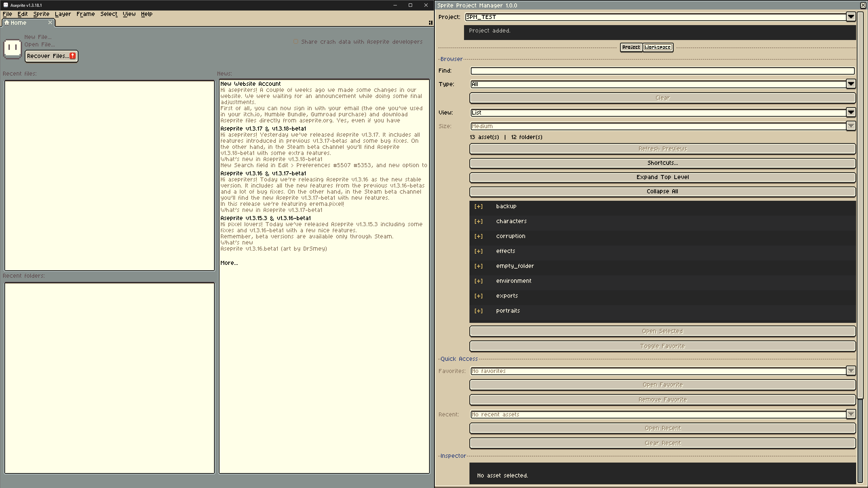This screenshot has width=868, height=488.
Task: Switch to the Project view button
Action: click(631, 47)
